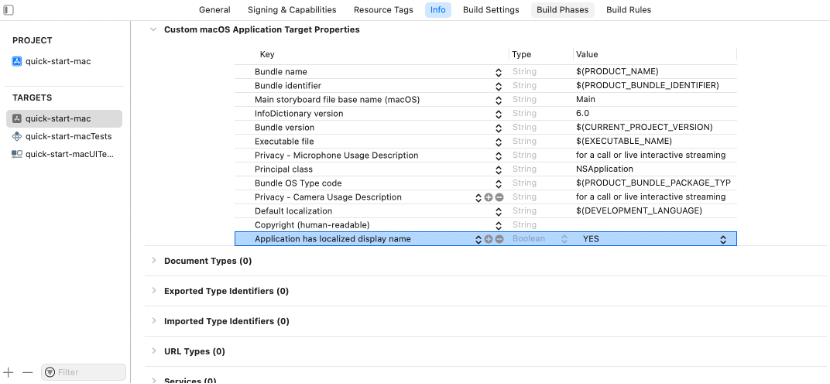Select the Info tab
This screenshot has width=830, height=384.
coord(438,10)
